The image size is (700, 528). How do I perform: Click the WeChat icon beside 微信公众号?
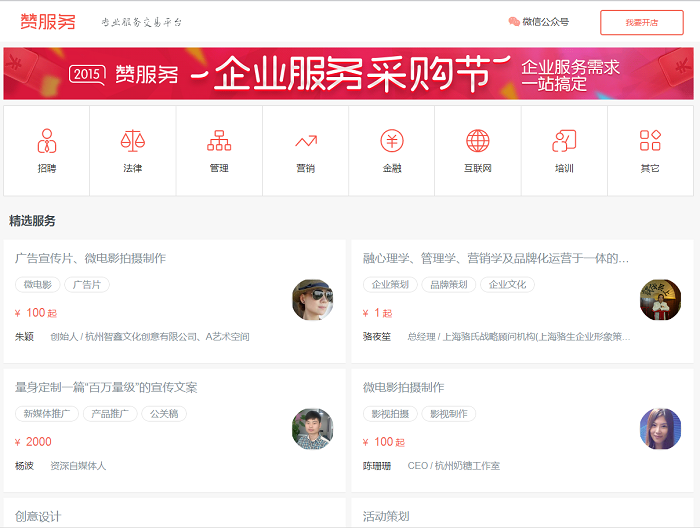[514, 21]
